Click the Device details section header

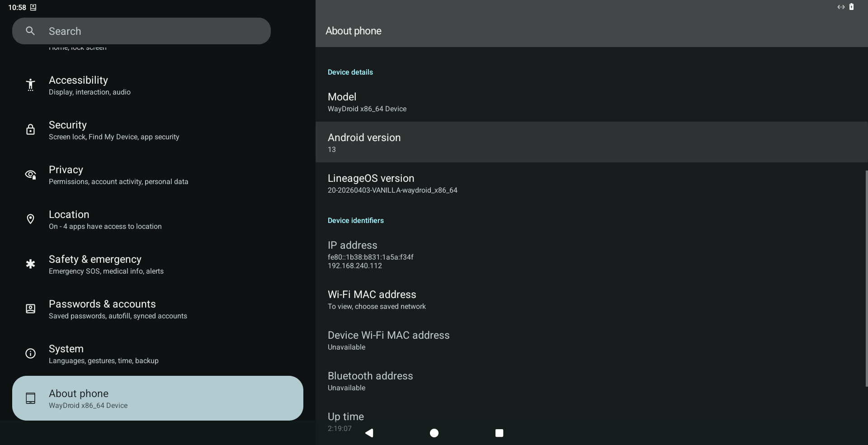click(x=350, y=72)
